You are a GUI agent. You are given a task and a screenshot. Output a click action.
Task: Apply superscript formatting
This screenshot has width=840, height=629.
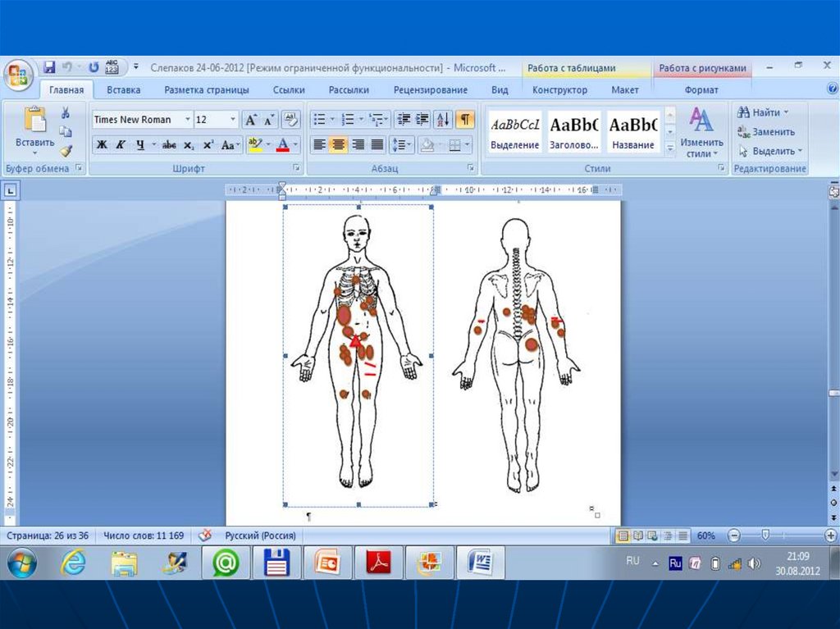[x=208, y=144]
